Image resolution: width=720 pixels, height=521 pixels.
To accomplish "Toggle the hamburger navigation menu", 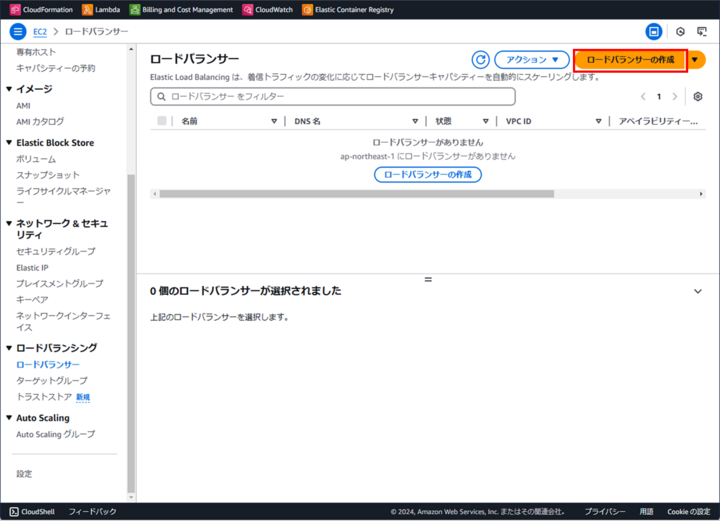I will [17, 32].
